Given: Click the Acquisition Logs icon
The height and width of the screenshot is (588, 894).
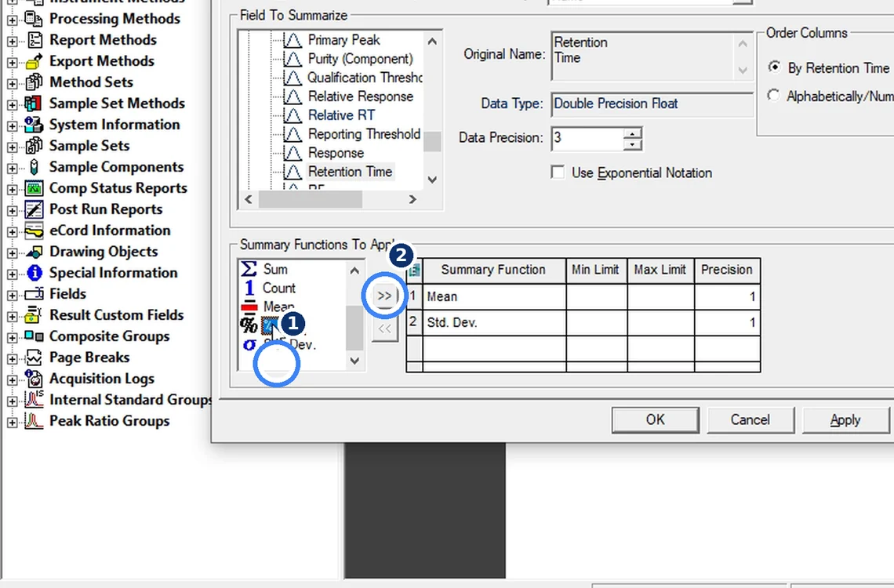Looking at the screenshot, I should coord(35,379).
